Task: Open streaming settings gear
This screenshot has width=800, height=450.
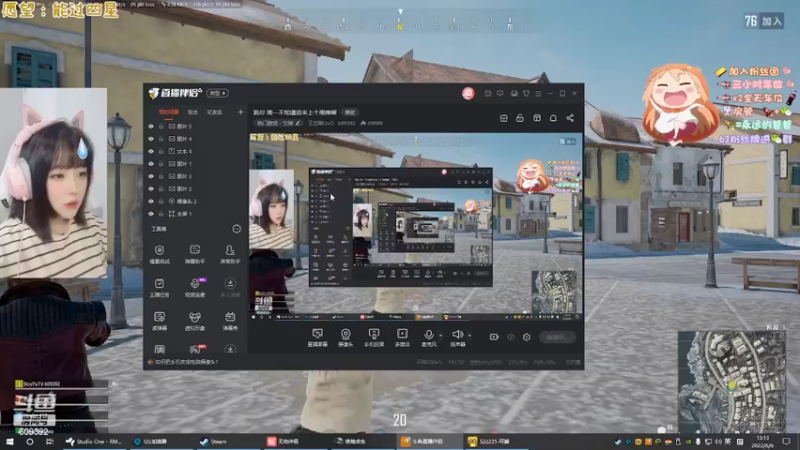Action: [x=527, y=337]
